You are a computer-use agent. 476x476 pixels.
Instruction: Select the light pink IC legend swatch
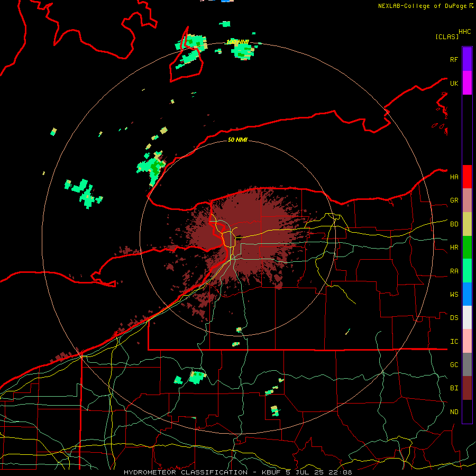[467, 341]
